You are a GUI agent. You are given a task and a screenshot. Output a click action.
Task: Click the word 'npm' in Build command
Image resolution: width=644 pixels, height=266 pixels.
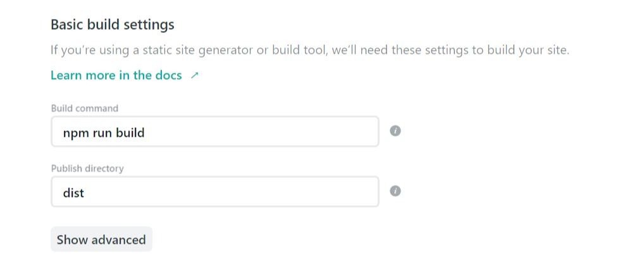pyautogui.click(x=75, y=132)
